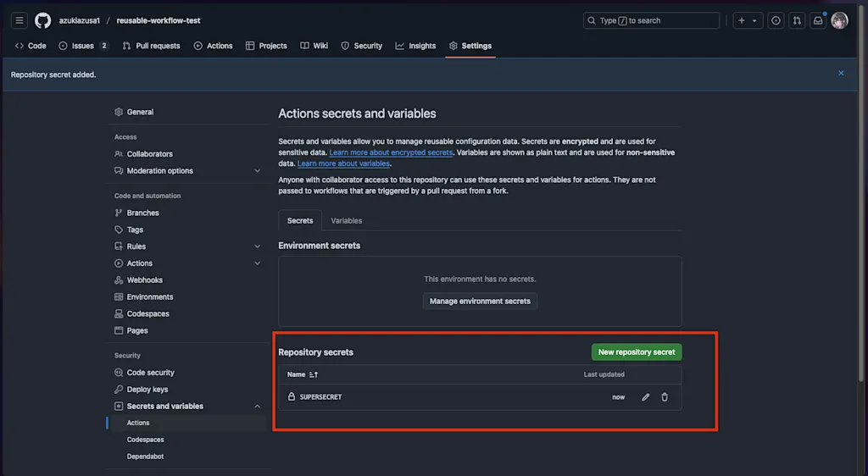This screenshot has width=868, height=476.
Task: Follow Learn more about variables link
Action: 344,163
